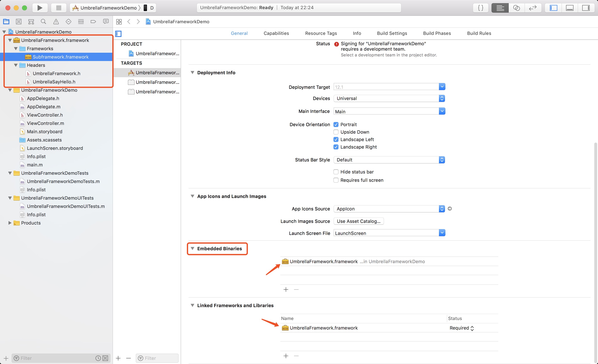Click the warnings icon in toolbar
Screen dimensions: 598x364
tap(56, 21)
